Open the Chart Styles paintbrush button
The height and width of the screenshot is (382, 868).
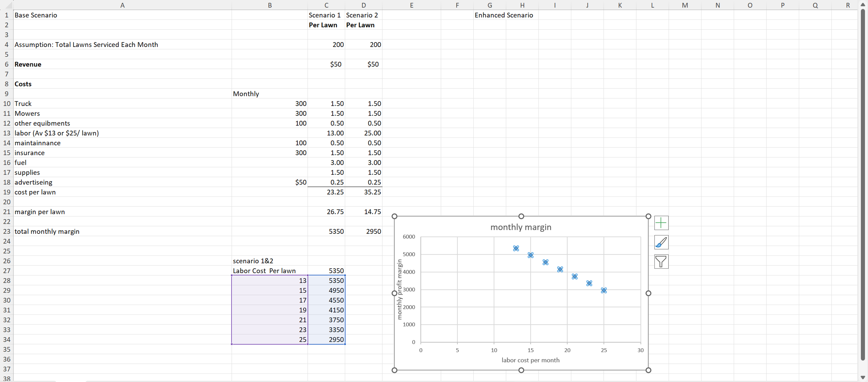click(x=661, y=242)
